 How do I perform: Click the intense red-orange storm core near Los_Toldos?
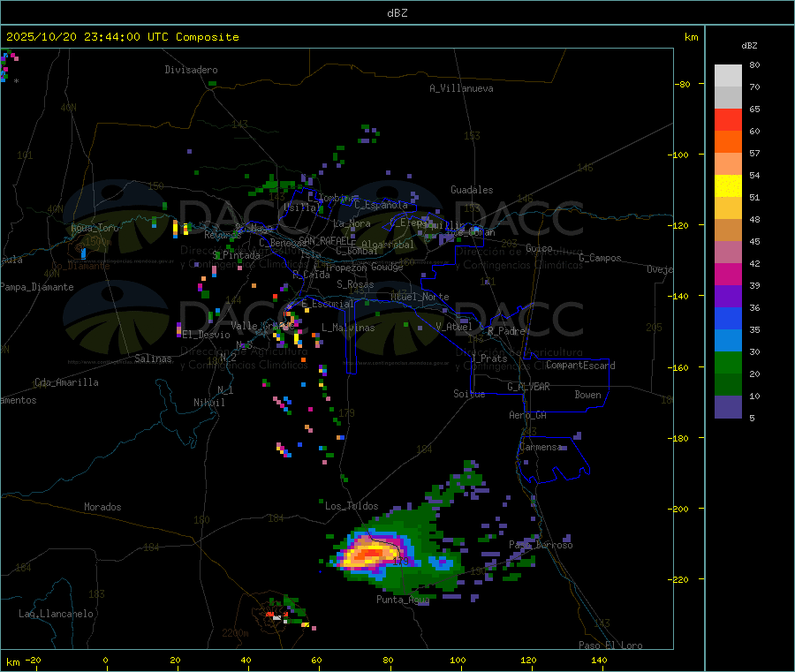pos(369,555)
